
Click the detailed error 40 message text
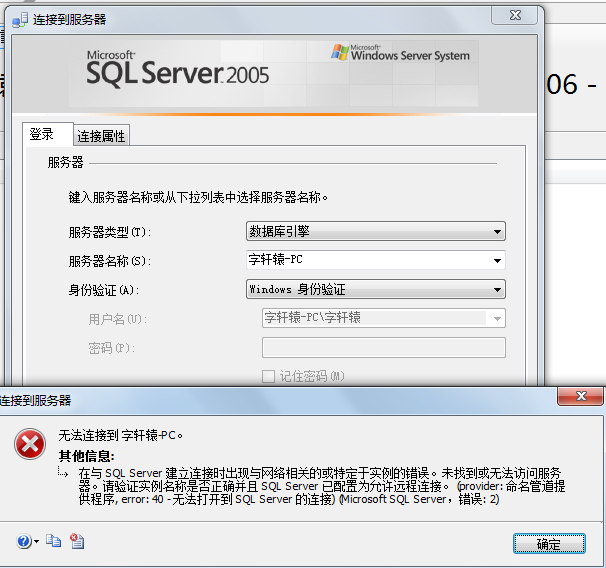322,486
